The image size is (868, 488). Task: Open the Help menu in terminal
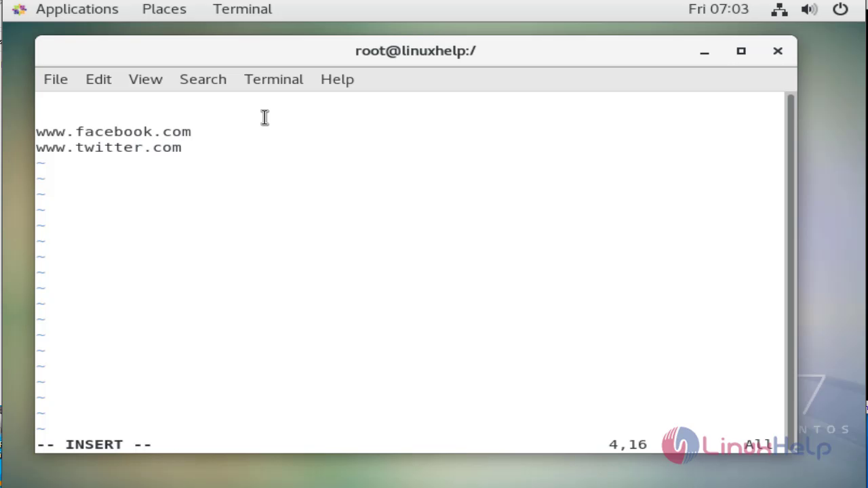[x=337, y=79]
